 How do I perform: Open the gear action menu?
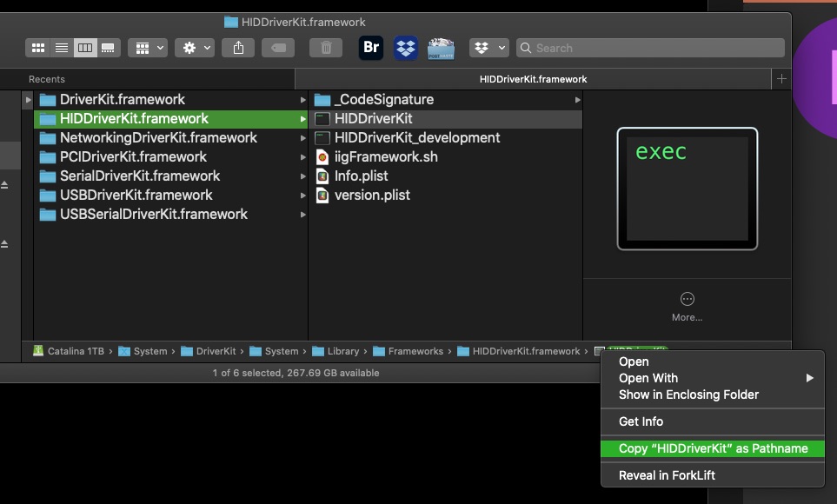pos(195,48)
